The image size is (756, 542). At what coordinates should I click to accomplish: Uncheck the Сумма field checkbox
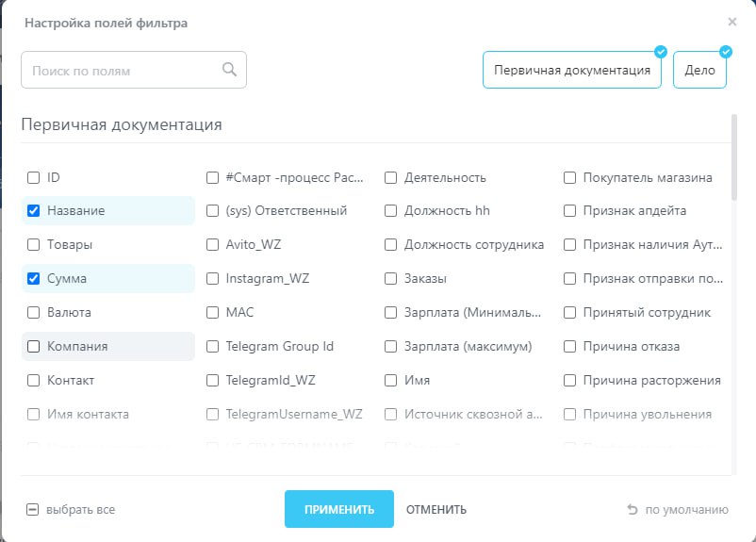tap(34, 279)
